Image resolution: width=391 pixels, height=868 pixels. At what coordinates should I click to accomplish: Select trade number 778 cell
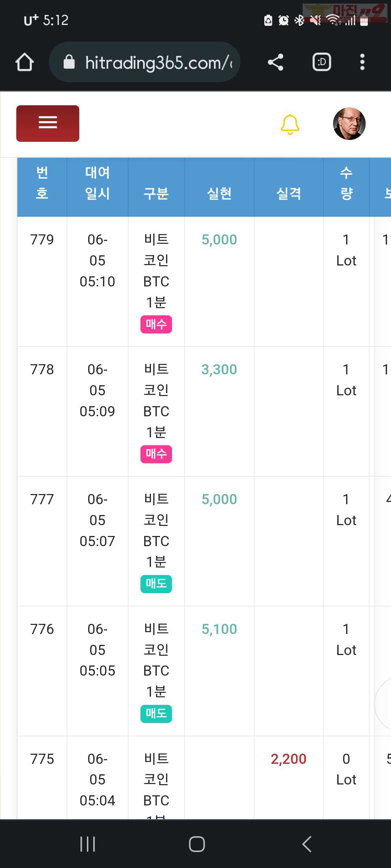42,369
